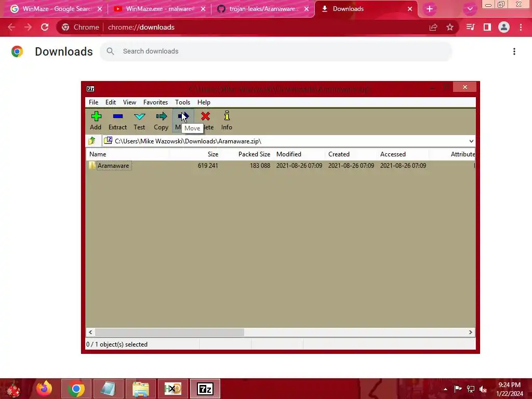Switch to WinMaze Google Search tab
Viewport: 532px width, 399px height.
click(x=56, y=9)
